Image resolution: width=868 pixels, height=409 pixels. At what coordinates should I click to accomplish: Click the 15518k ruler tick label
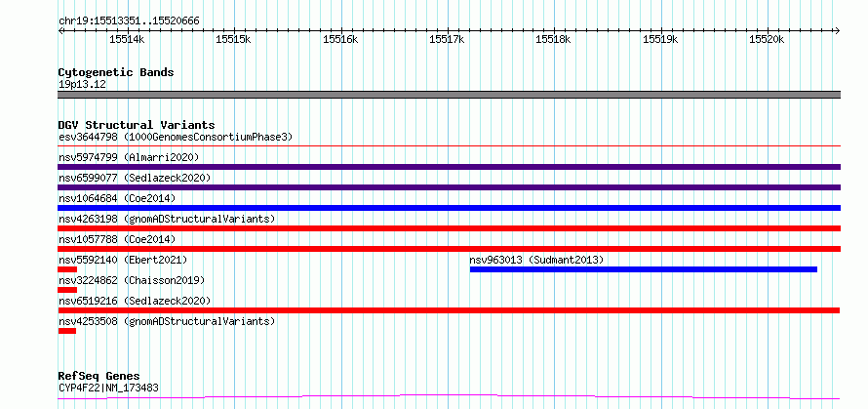point(554,40)
